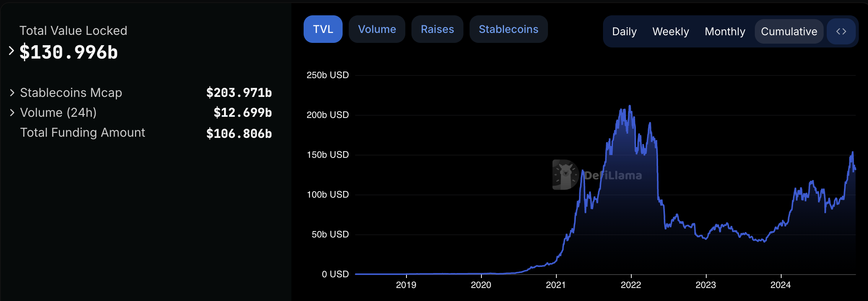Screen dimensions: 868x301
Task: Click the 2022 x-axis marker
Action: 631,285
